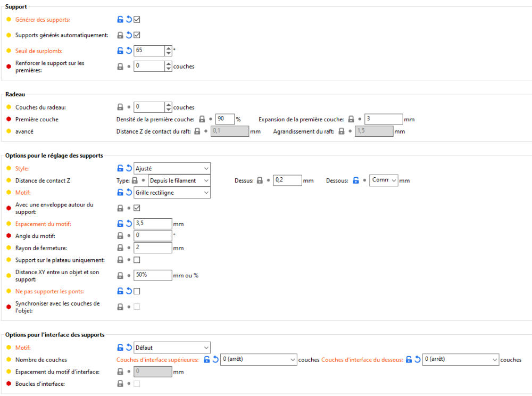This screenshot has height=396, width=532.
Task: Click the blue unlocked padlock beside Générer des supports
Action: [120, 20]
